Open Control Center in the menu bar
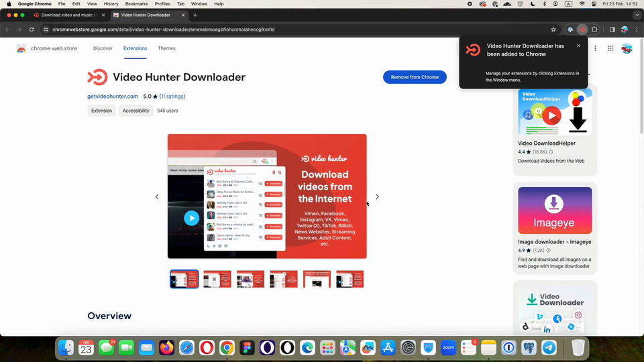This screenshot has width=644, height=362. point(594,4)
